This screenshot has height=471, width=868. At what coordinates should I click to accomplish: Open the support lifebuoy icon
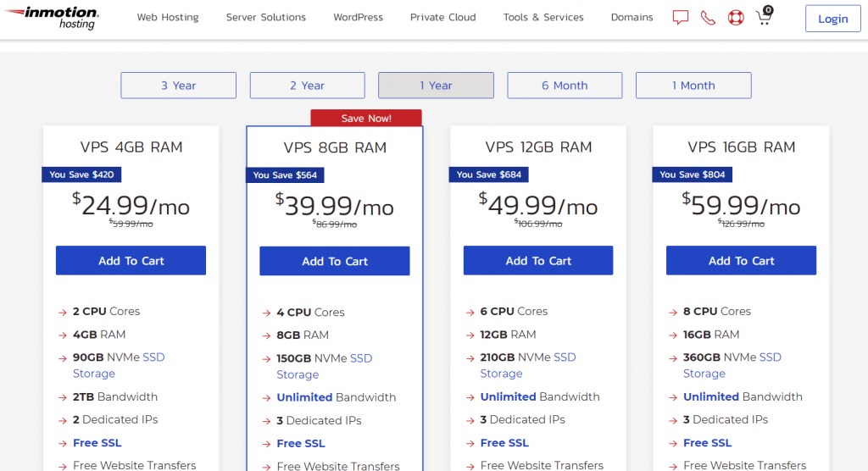point(736,18)
